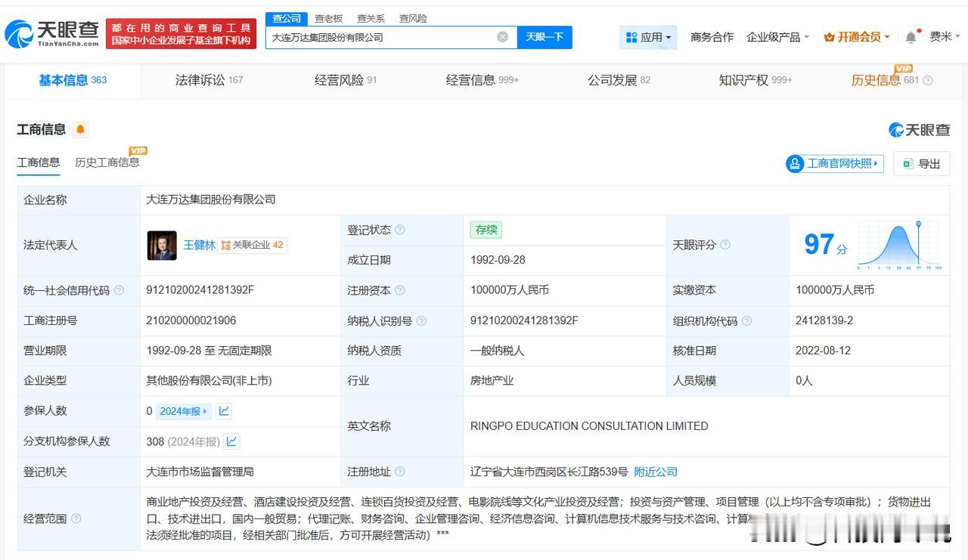Click the 企业类型 value 其他股份有限公司(非上市)

click(x=209, y=381)
